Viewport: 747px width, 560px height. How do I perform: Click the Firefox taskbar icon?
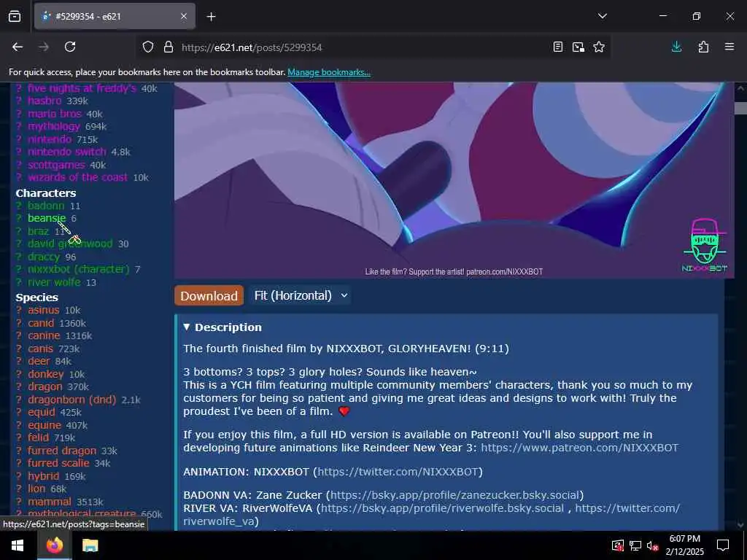55,545
